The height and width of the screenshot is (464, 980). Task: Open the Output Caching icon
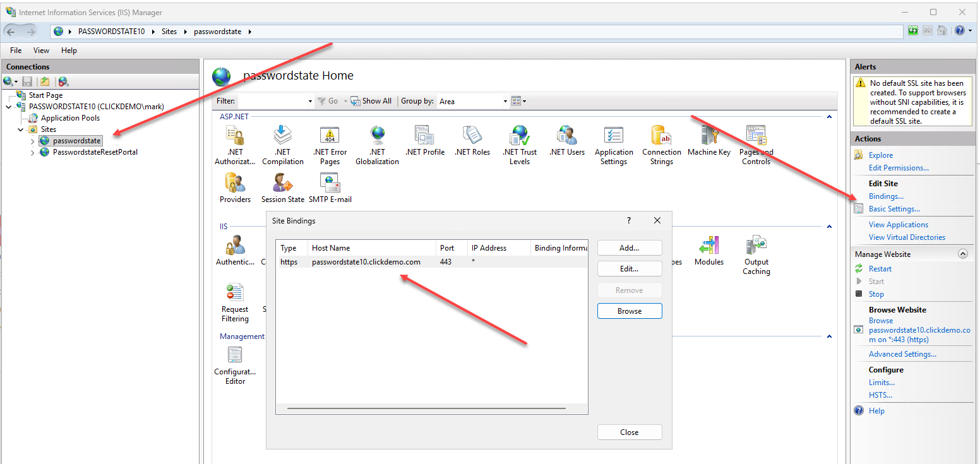coord(756,245)
